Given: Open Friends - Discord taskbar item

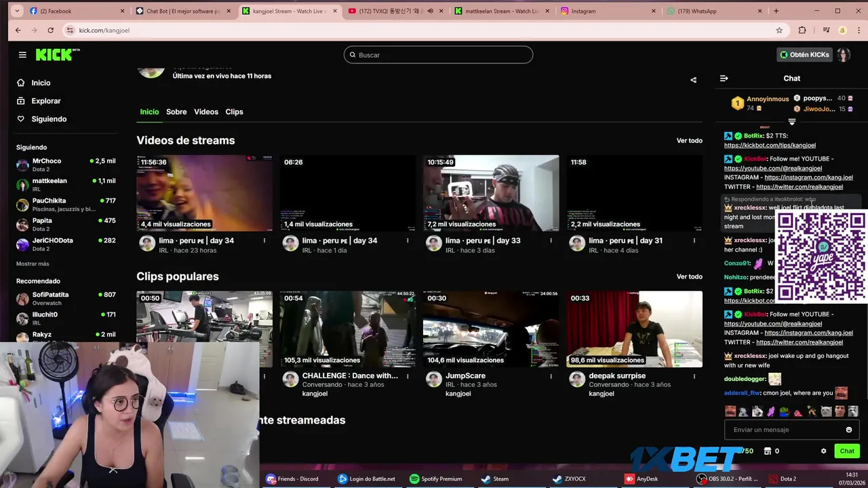Looking at the screenshot, I should coord(292,479).
